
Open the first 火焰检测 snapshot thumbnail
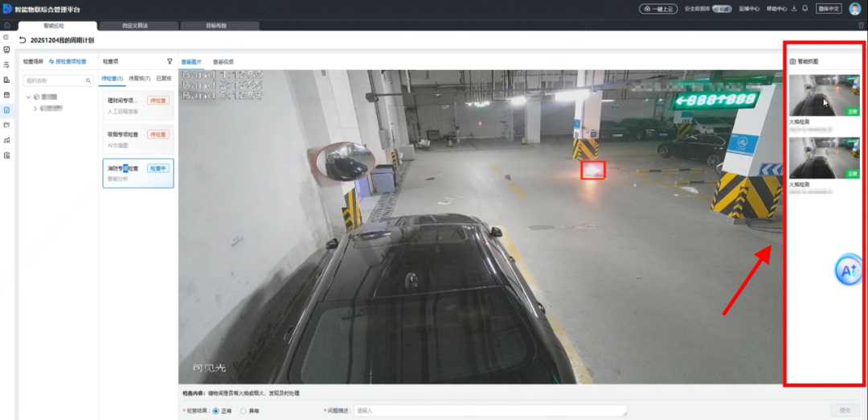[824, 96]
